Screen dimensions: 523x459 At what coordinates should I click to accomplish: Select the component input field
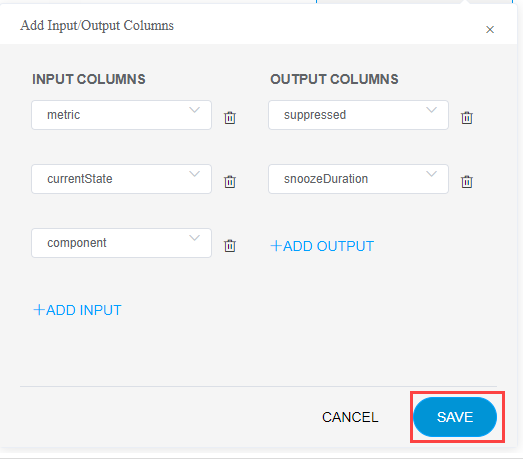pos(121,243)
